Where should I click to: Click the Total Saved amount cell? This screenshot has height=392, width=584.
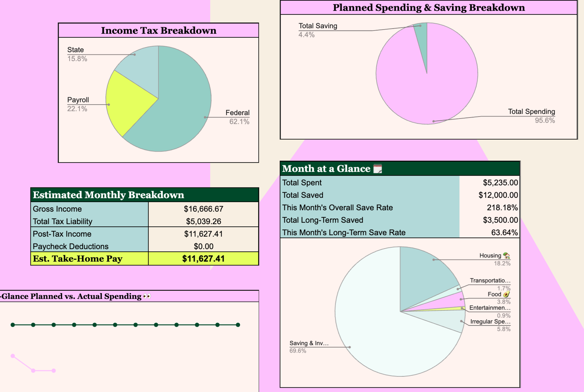click(x=498, y=195)
